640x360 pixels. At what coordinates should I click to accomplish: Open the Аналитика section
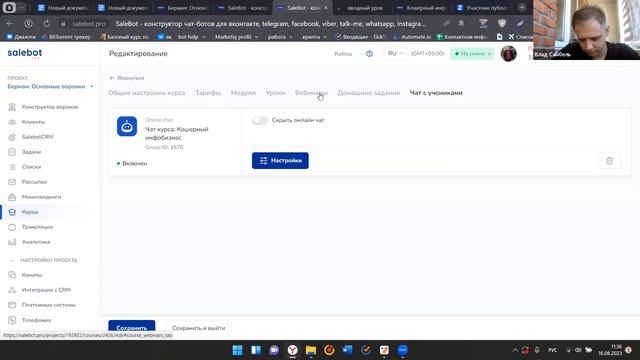pos(36,242)
